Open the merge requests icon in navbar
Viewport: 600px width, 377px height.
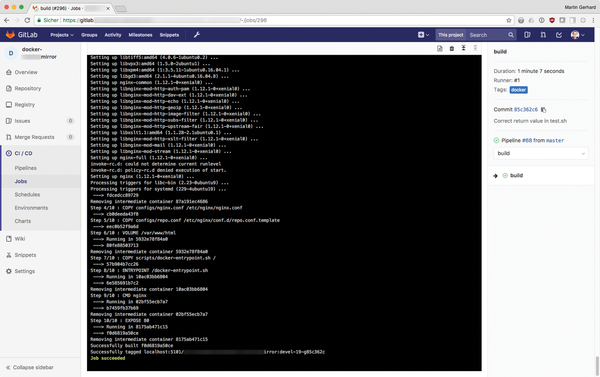(543, 35)
